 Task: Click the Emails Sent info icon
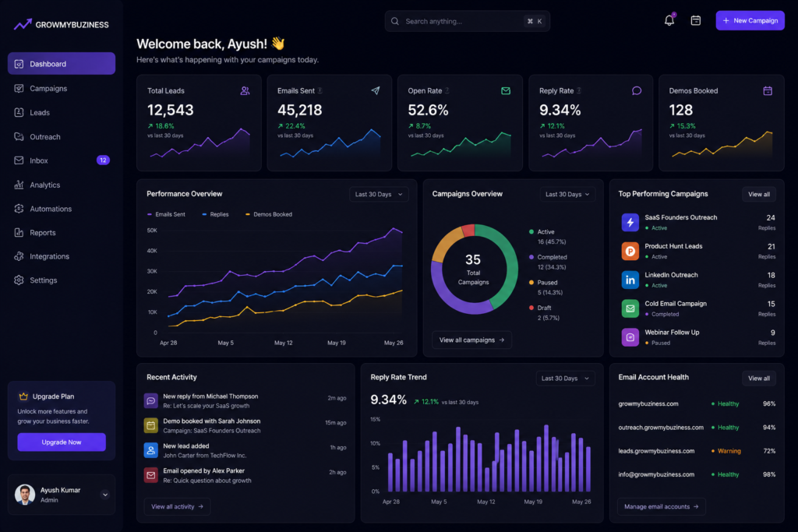(320, 90)
